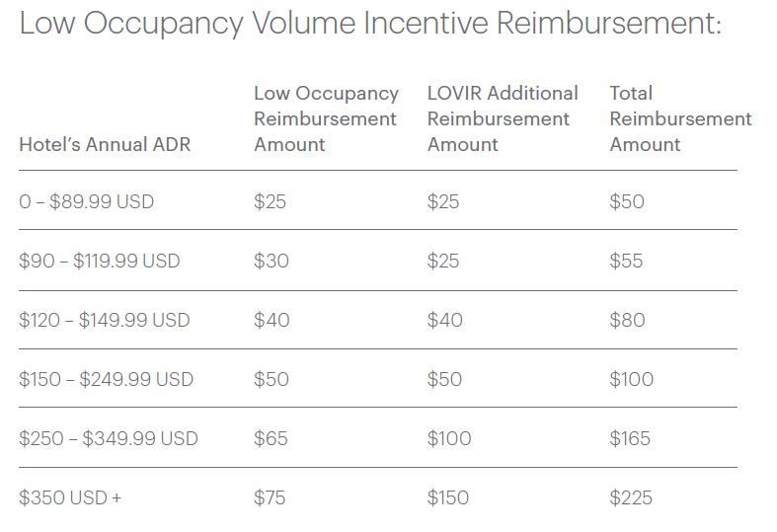
Task: Click the $30 low occupancy amount cell
Action: point(271,261)
